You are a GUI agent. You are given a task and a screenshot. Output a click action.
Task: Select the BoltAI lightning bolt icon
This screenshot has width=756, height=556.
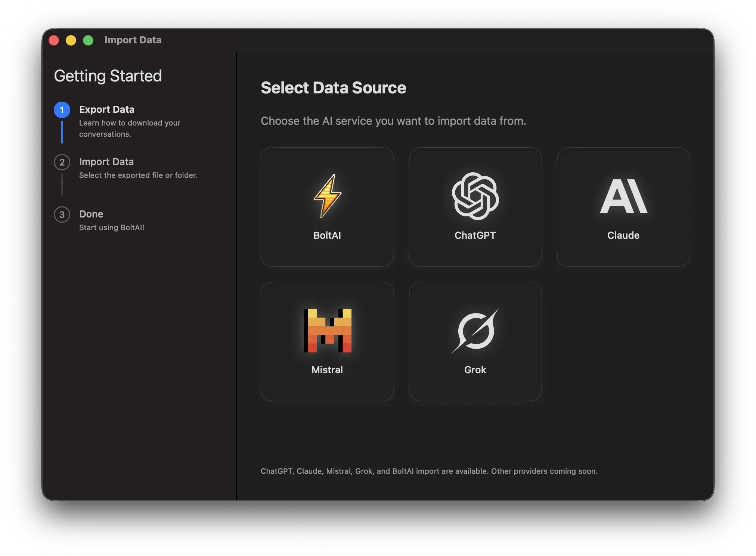tap(327, 196)
